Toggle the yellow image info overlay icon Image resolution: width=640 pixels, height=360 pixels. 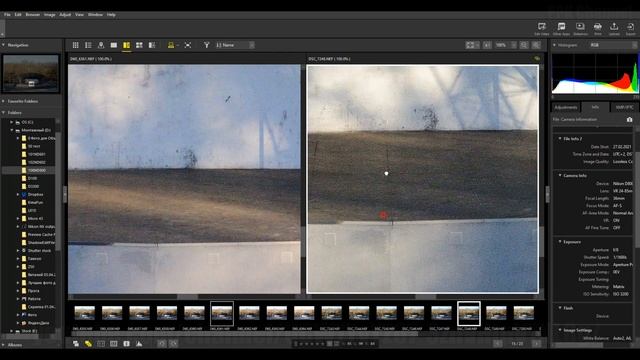click(x=171, y=45)
